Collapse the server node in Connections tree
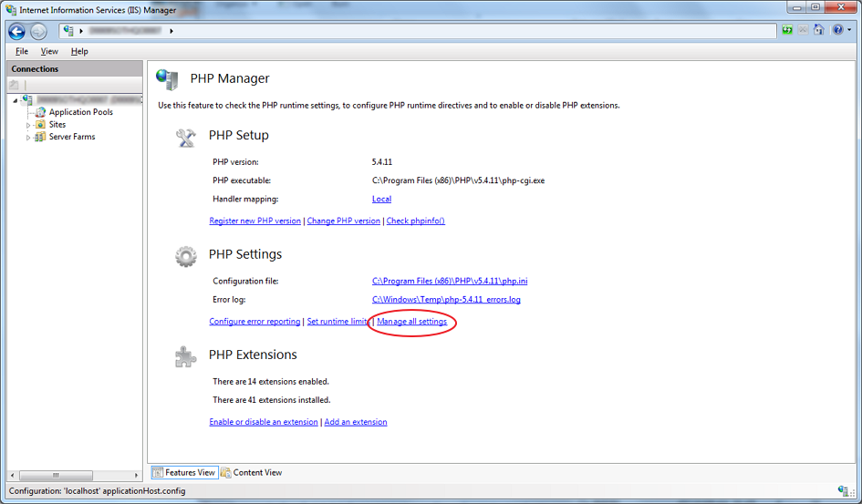This screenshot has width=862, height=504. click(15, 100)
